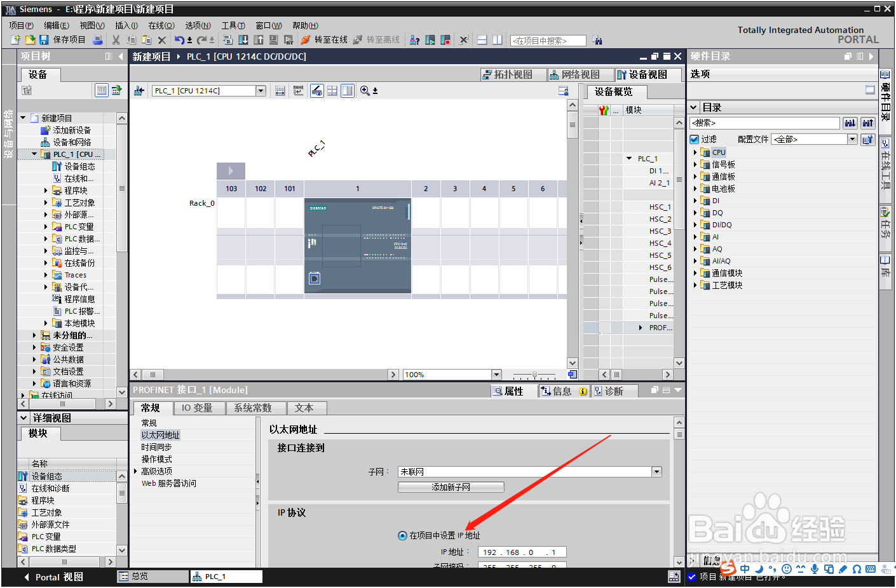This screenshot has width=896, height=588.
Task: Click the NAME icon in the device view toolbar
Action: 299,91
